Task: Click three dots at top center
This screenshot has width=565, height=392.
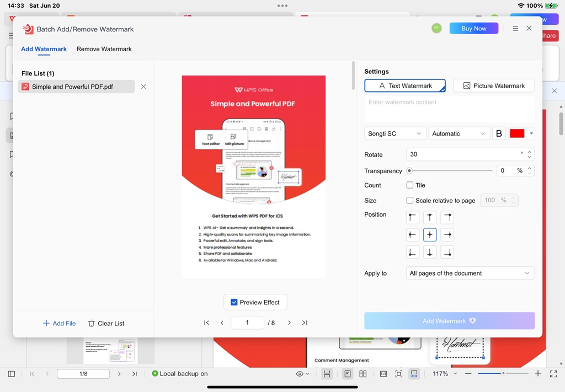Action: pos(282,6)
